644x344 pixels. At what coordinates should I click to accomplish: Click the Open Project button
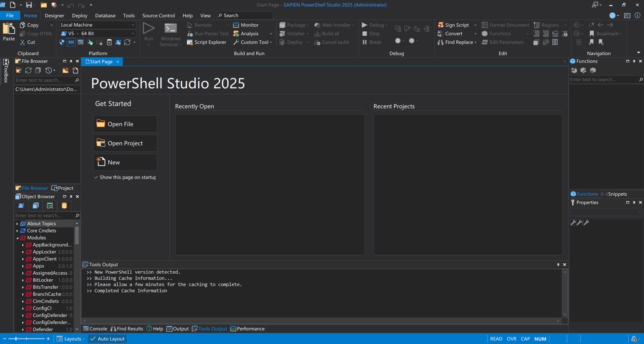pyautogui.click(x=125, y=143)
